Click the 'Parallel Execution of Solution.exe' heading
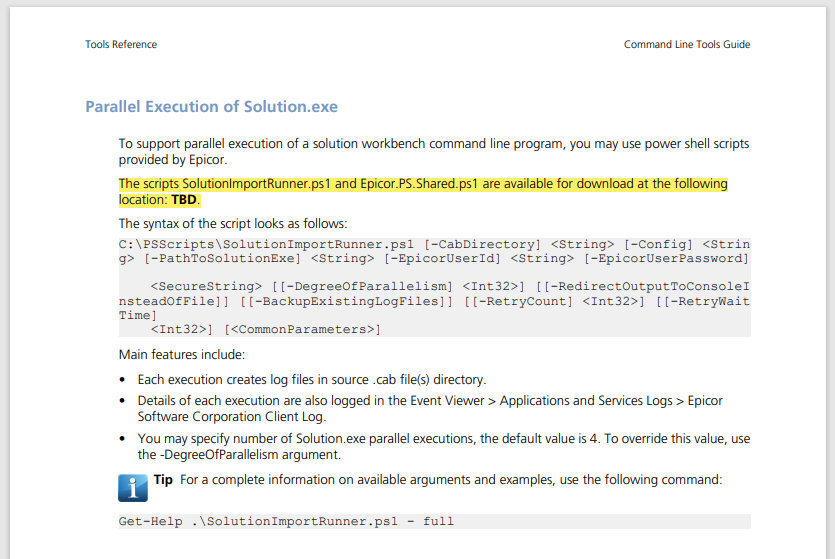 pyautogui.click(x=211, y=106)
